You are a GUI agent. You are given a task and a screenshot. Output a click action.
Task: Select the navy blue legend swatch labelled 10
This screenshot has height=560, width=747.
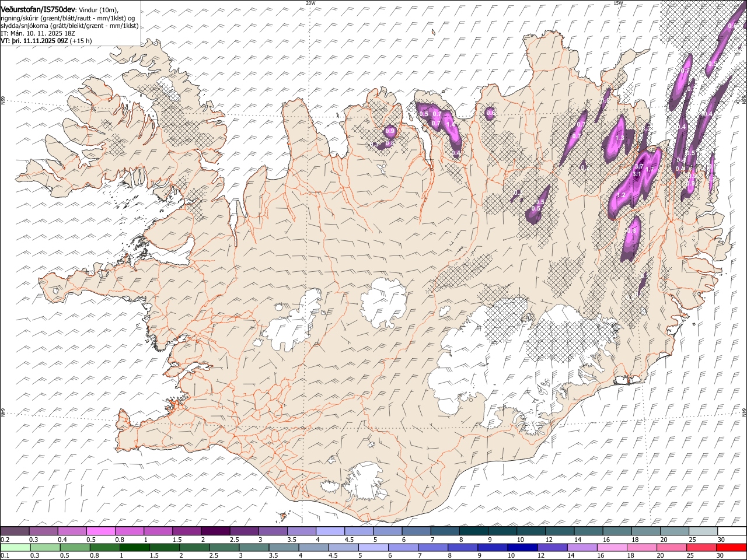click(522, 547)
